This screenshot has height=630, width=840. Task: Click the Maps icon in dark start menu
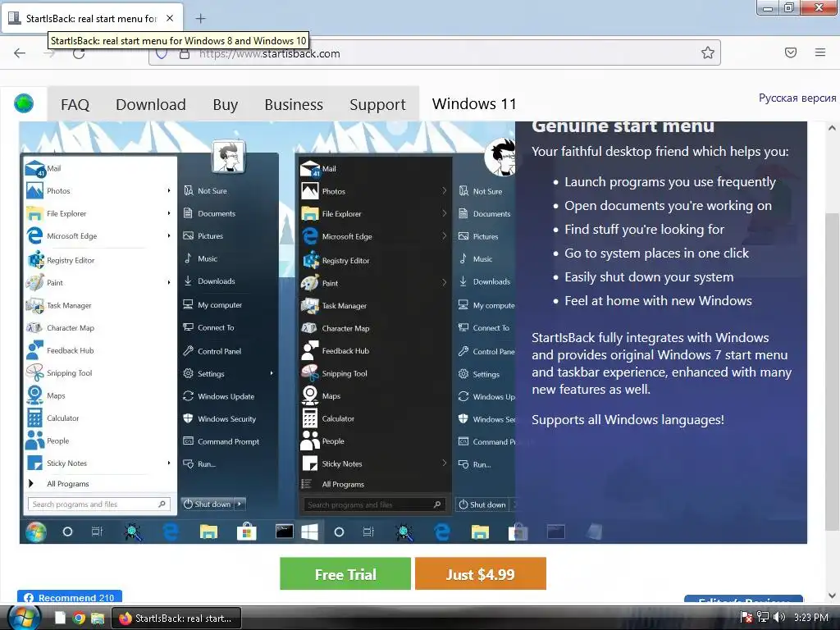(x=310, y=395)
